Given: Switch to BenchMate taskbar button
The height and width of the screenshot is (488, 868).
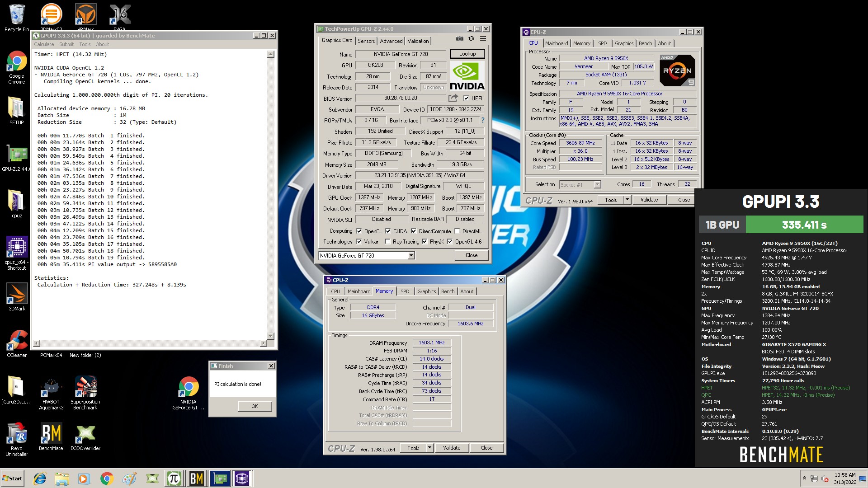Looking at the screenshot, I should [x=197, y=479].
